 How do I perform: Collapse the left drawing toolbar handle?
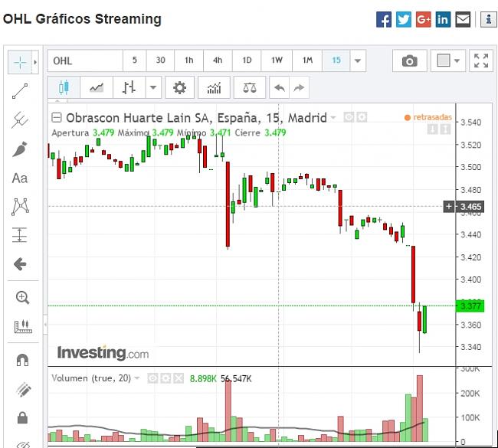45,325
